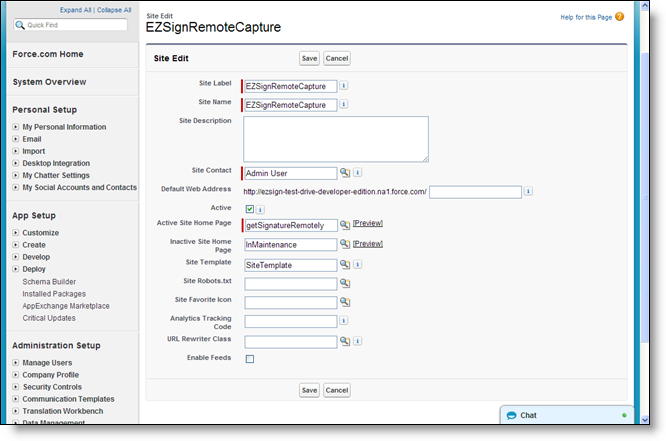Open lookup icon next to Site Contact
This screenshot has width=666, height=441.
(x=345, y=173)
